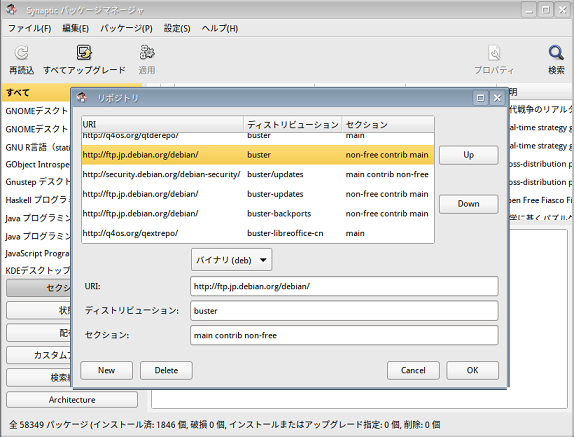Open the Help (ヘルプ) menu
The width and height of the screenshot is (574, 437).
pyautogui.click(x=220, y=29)
